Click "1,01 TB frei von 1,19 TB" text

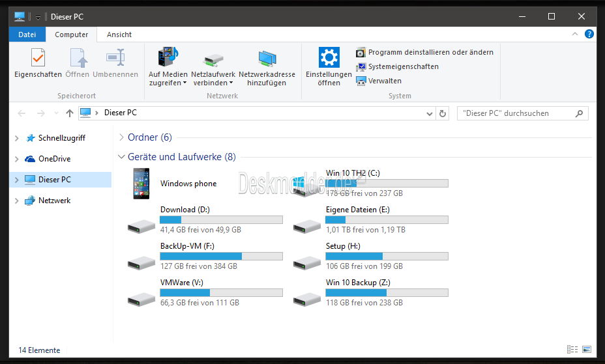click(x=365, y=230)
